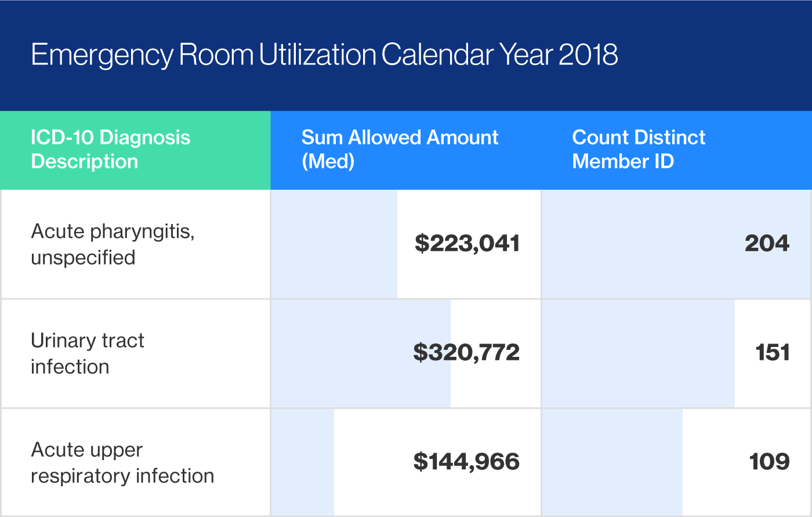Viewport: 812px width, 517px height.
Task: Click the data bar beside $223,041
Action: [x=333, y=244]
